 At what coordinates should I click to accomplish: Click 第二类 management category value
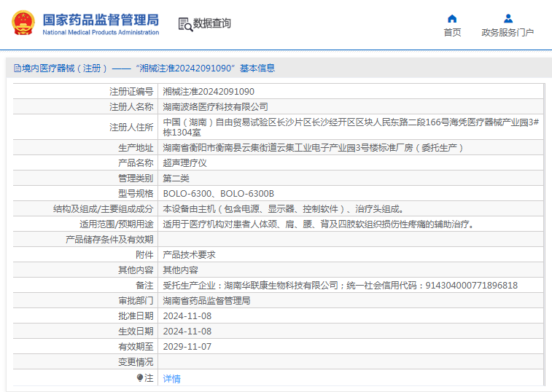tap(176, 179)
